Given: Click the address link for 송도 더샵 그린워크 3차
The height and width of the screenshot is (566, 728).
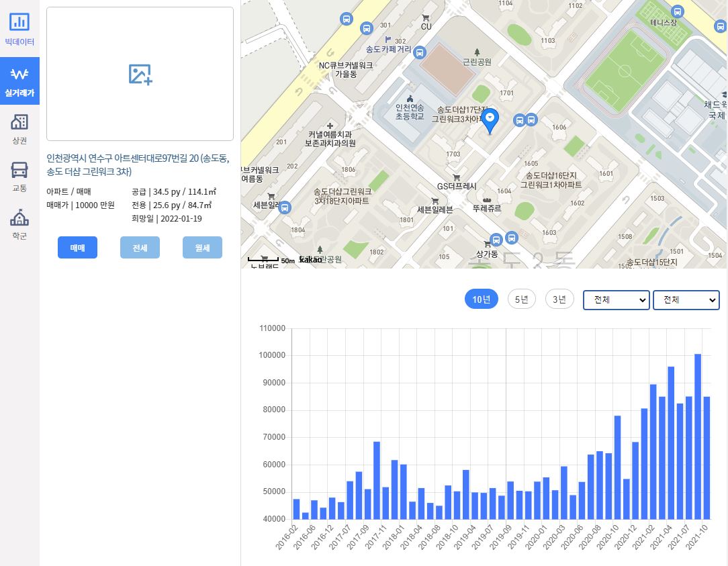Looking at the screenshot, I should 138,164.
